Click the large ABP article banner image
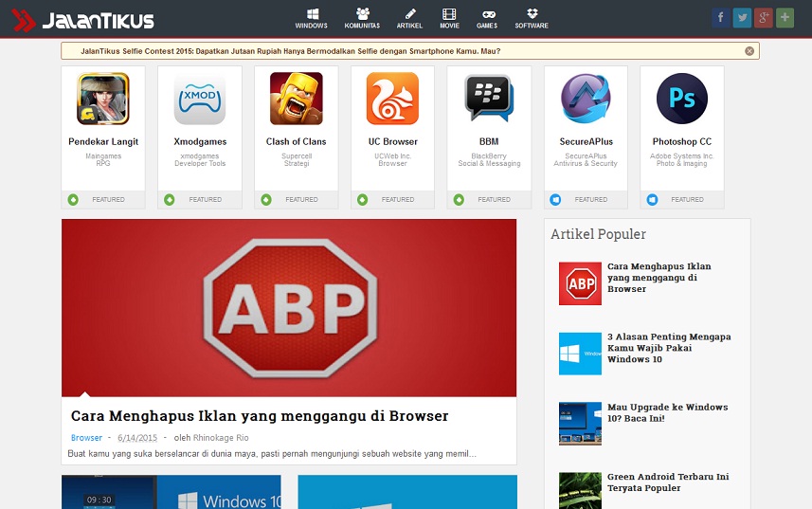812x509 pixels. pos(289,307)
